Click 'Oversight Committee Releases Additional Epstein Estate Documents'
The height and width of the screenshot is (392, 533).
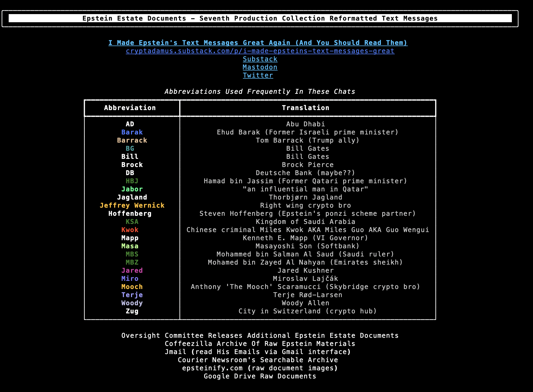click(x=260, y=336)
